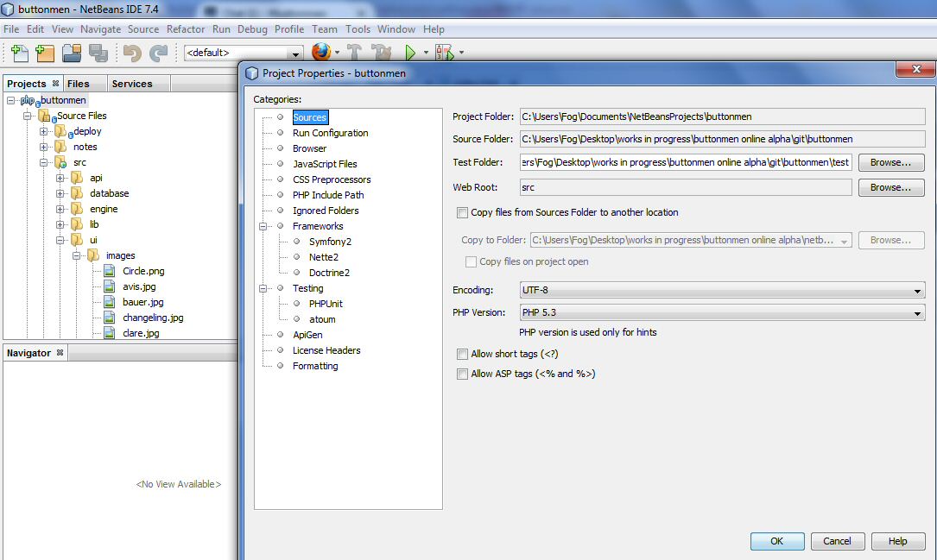Collapse the Frameworks category node

263,226
